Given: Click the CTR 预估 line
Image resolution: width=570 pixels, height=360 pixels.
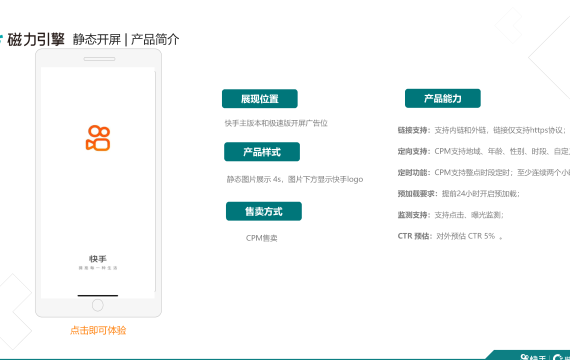Looking at the screenshot, I should pyautogui.click(x=450, y=236).
